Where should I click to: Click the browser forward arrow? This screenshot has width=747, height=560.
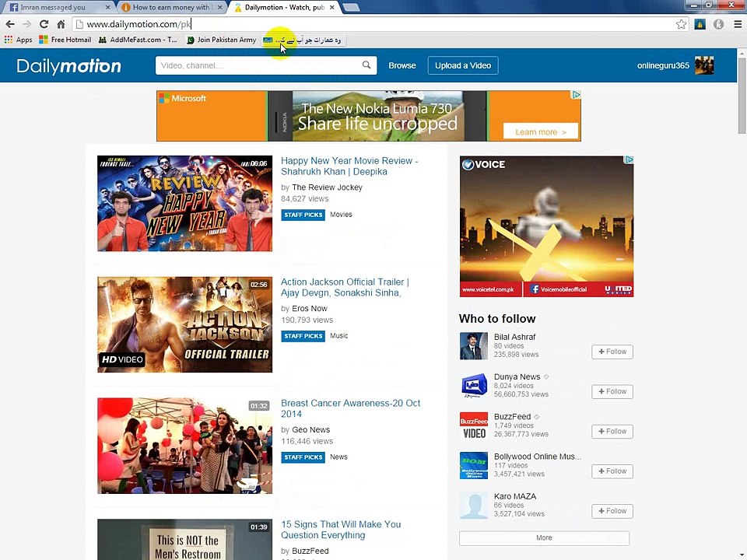click(27, 24)
